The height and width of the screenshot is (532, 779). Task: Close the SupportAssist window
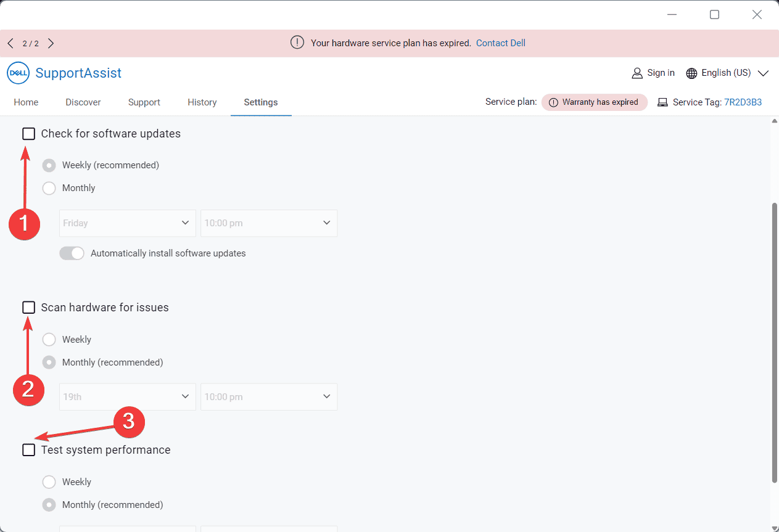point(757,14)
